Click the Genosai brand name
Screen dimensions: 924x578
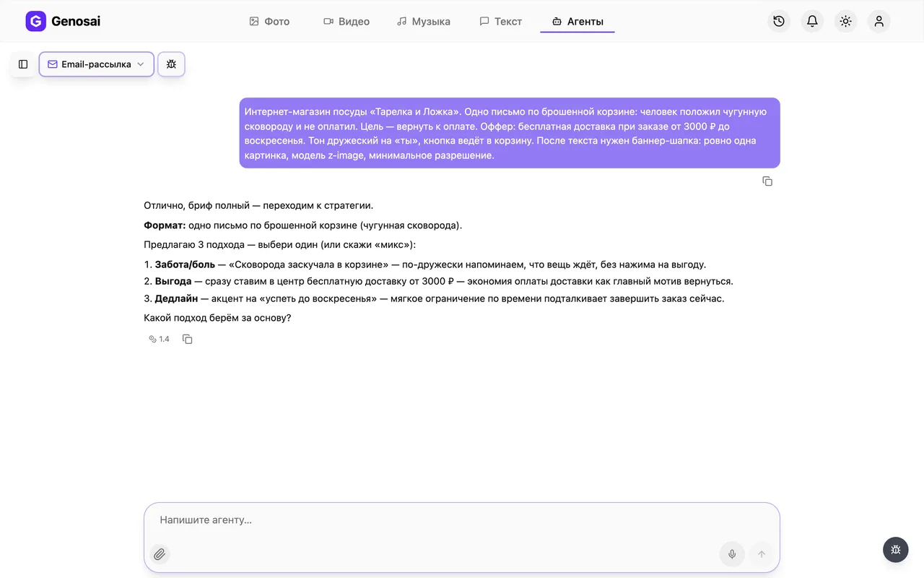tap(76, 22)
